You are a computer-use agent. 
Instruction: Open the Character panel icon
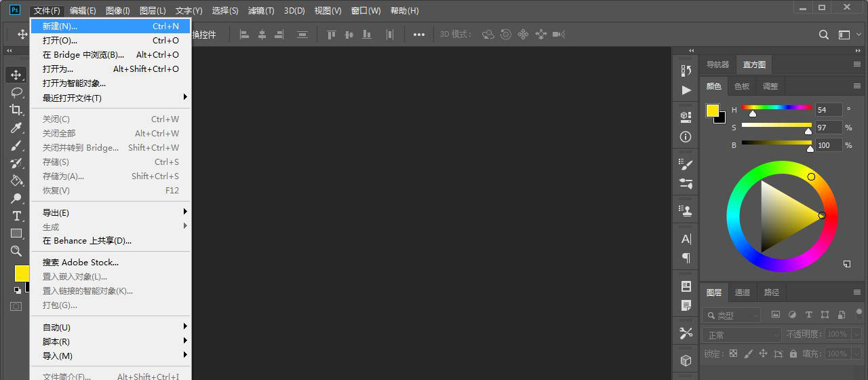point(686,239)
